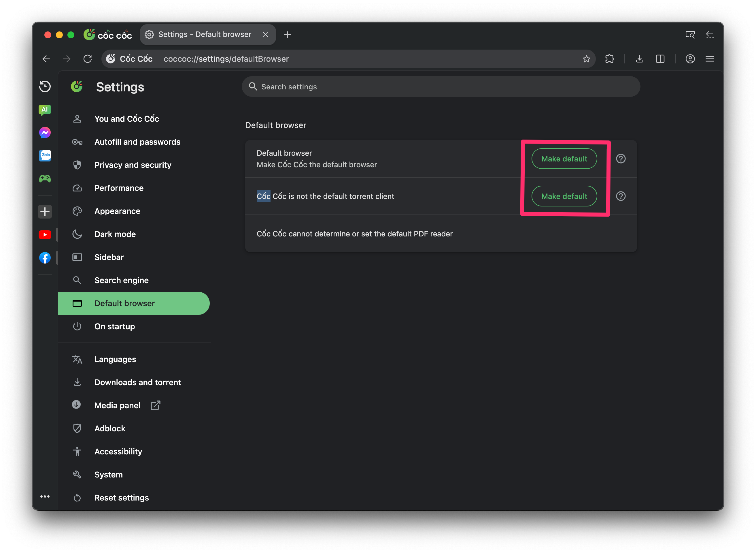
Task: Open Search engine settings
Action: (134, 281)
